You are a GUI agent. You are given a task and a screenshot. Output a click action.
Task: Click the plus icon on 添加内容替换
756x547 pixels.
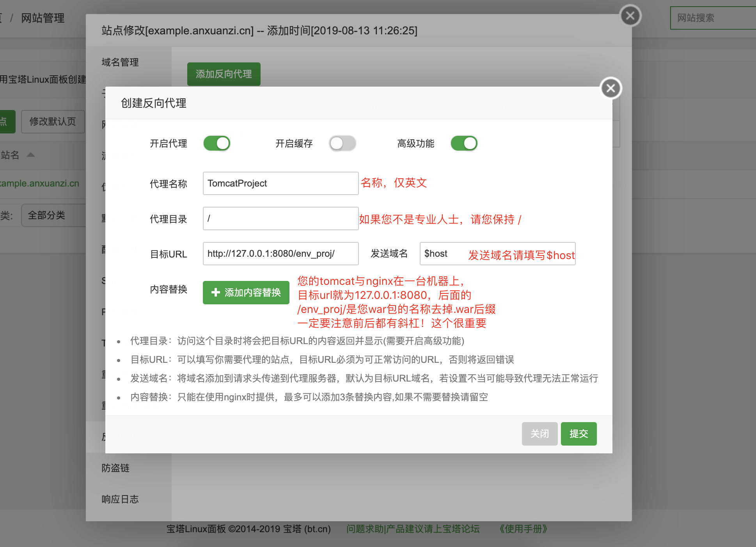(215, 293)
